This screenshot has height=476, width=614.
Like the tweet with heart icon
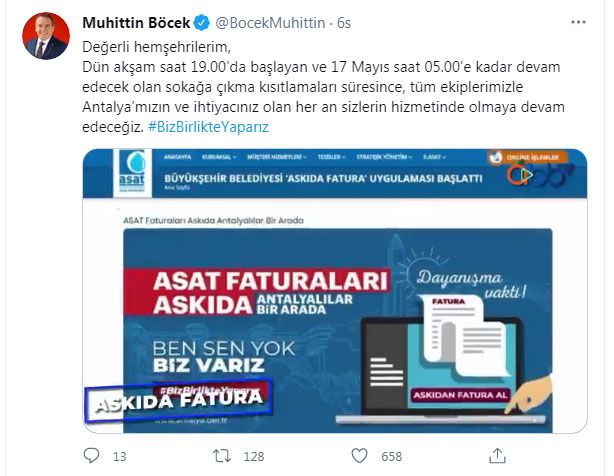coord(359,456)
